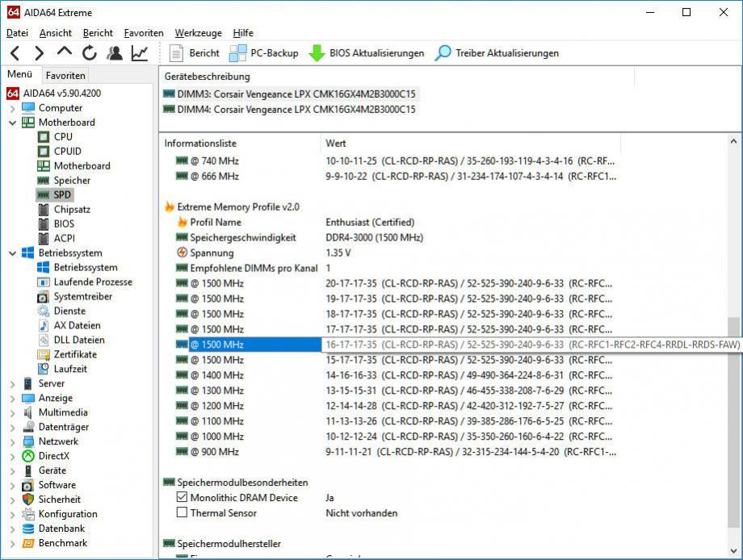Expand the Datenträger tree node
The width and height of the screenshot is (743, 560).
point(12,428)
